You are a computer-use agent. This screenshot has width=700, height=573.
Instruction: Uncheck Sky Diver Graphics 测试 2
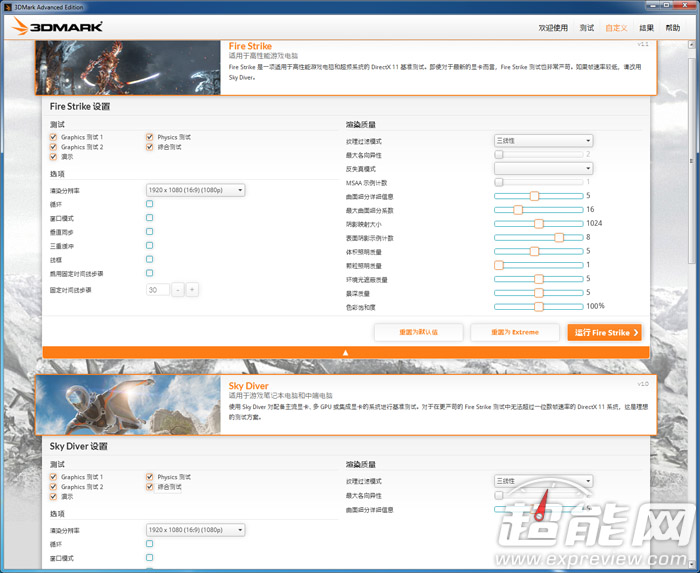point(53,486)
